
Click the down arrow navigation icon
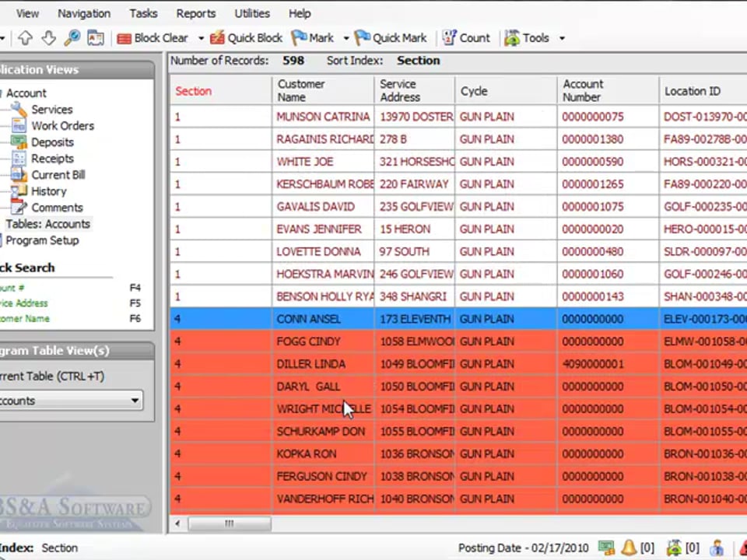point(48,38)
